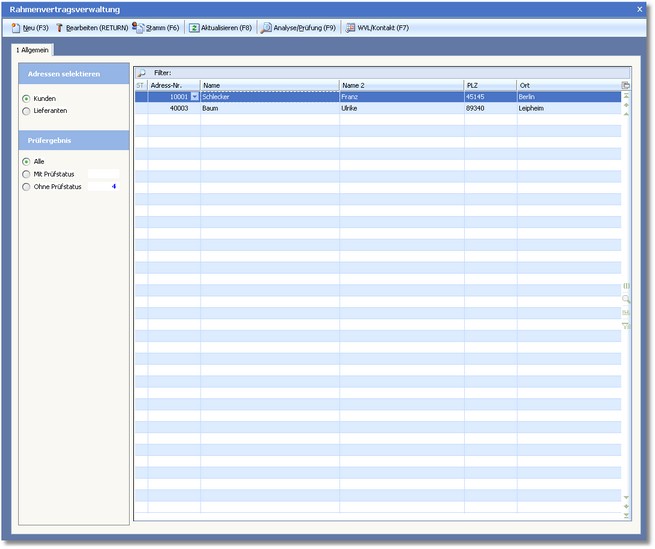Screen dimensions: 655x549
Task: Select the Kunden radio button
Action: point(26,99)
